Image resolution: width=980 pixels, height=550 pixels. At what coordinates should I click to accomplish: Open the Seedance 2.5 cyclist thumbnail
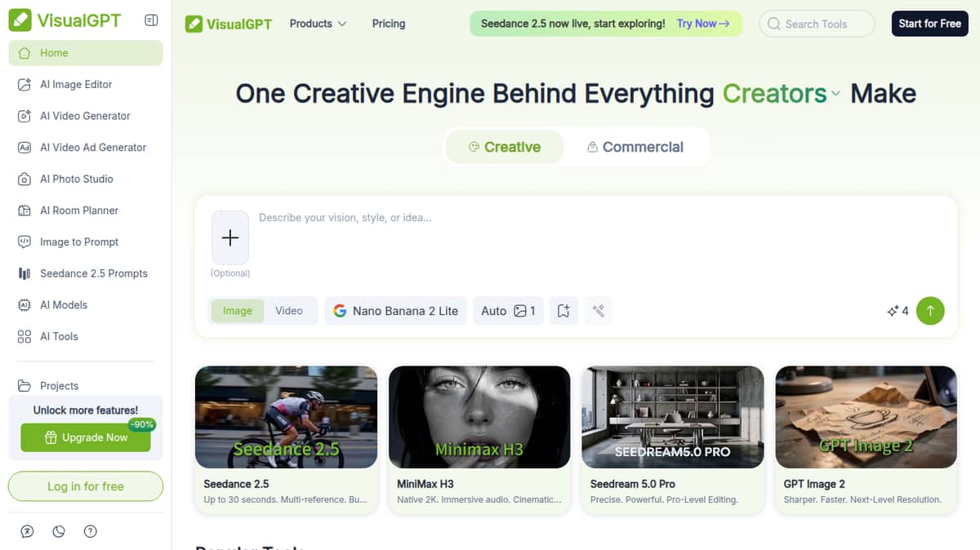[286, 417]
